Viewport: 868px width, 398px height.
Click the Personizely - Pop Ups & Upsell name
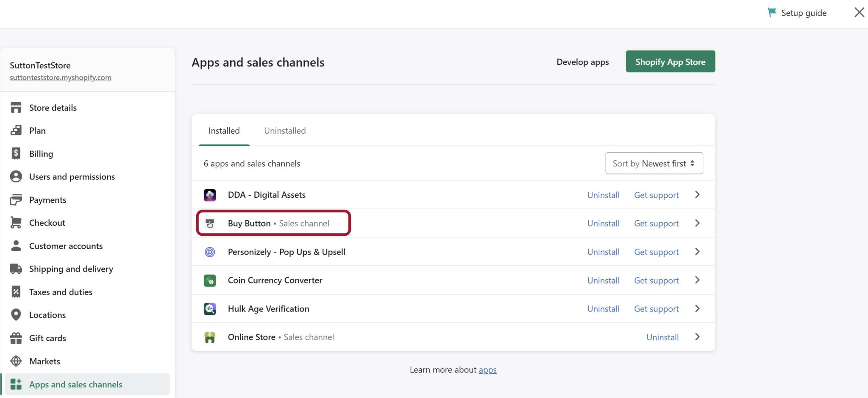(287, 252)
